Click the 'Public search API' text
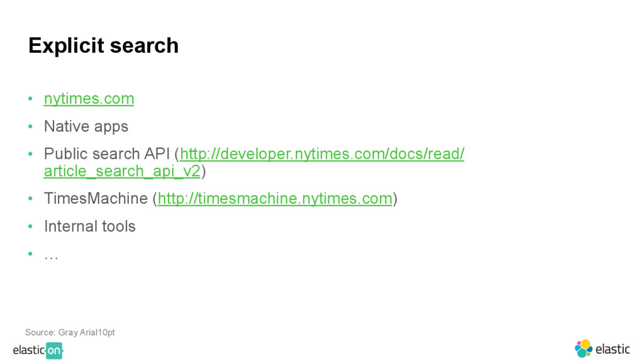The height and width of the screenshot is (362, 644). pyautogui.click(x=107, y=154)
